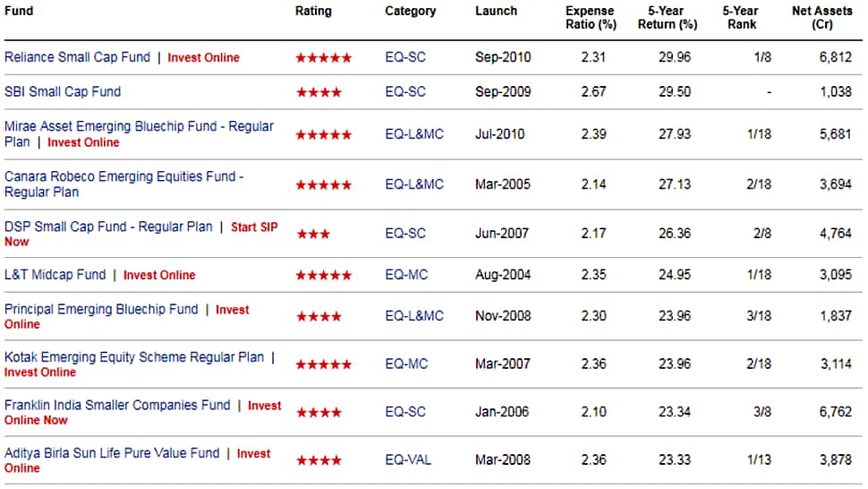Select Kotak Emerging Equity Scheme Regular Plan
This screenshot has height=489, width=868.
pos(134,357)
